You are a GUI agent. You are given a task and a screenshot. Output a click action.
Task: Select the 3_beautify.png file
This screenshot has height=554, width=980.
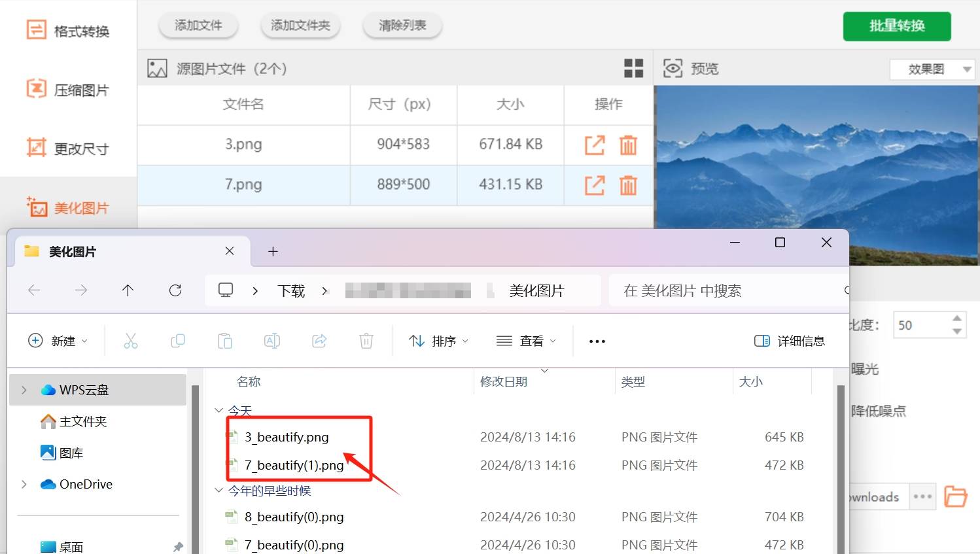pyautogui.click(x=287, y=437)
